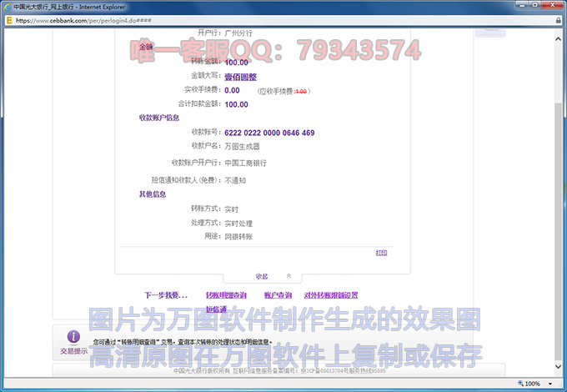The height and width of the screenshot is (392, 567).
Task: Click the 收款账号 account number value
Action: (x=269, y=133)
